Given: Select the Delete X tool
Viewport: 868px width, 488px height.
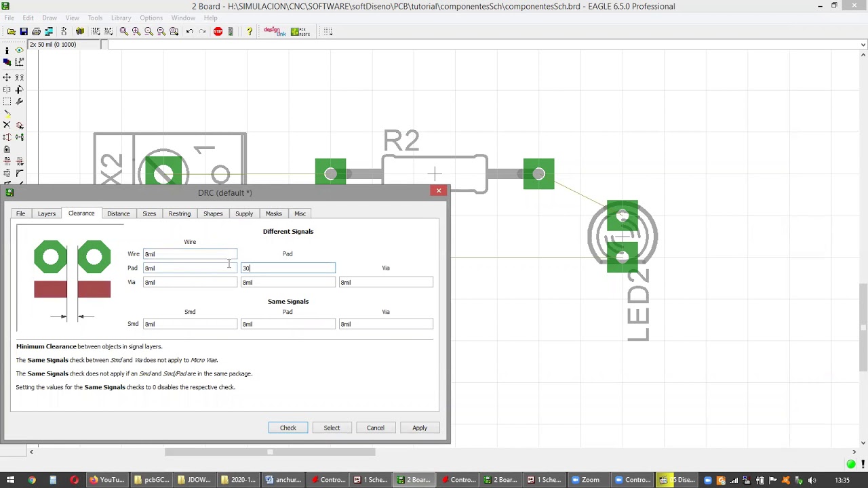Looking at the screenshot, I should [x=7, y=125].
